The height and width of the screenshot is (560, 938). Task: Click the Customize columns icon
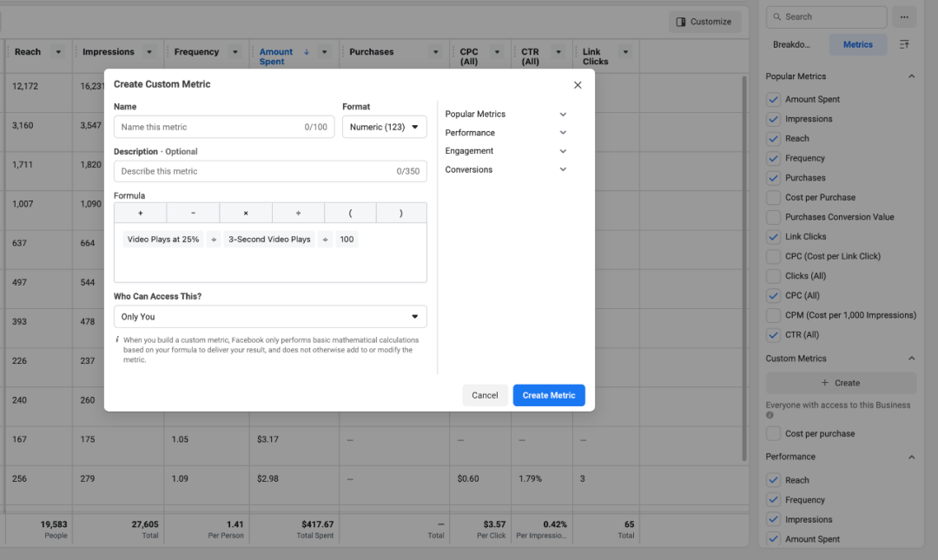pyautogui.click(x=681, y=22)
